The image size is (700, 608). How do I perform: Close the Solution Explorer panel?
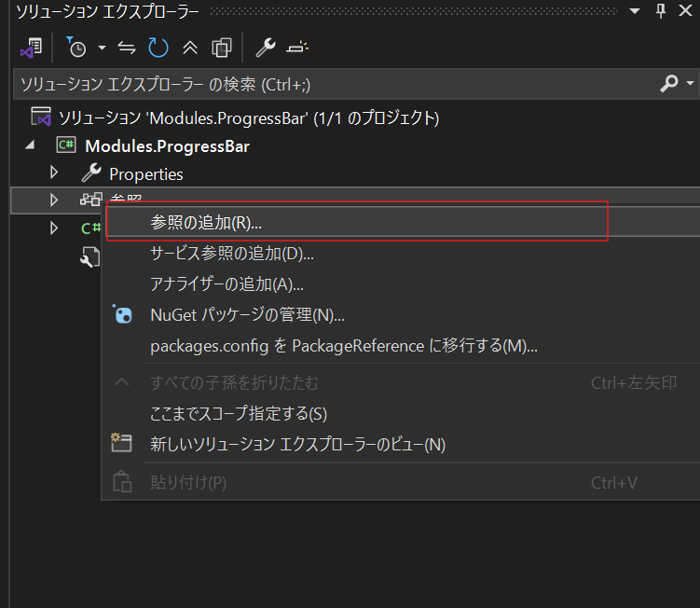[685, 10]
